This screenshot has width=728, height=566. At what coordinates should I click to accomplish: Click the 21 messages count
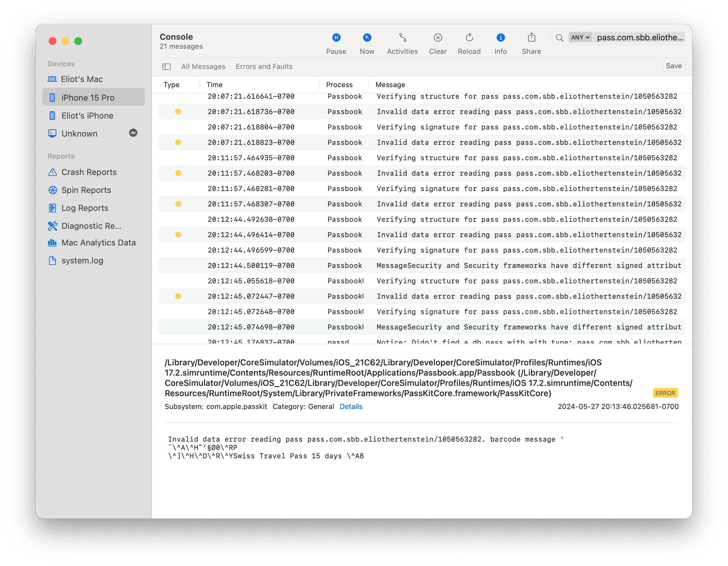(181, 46)
